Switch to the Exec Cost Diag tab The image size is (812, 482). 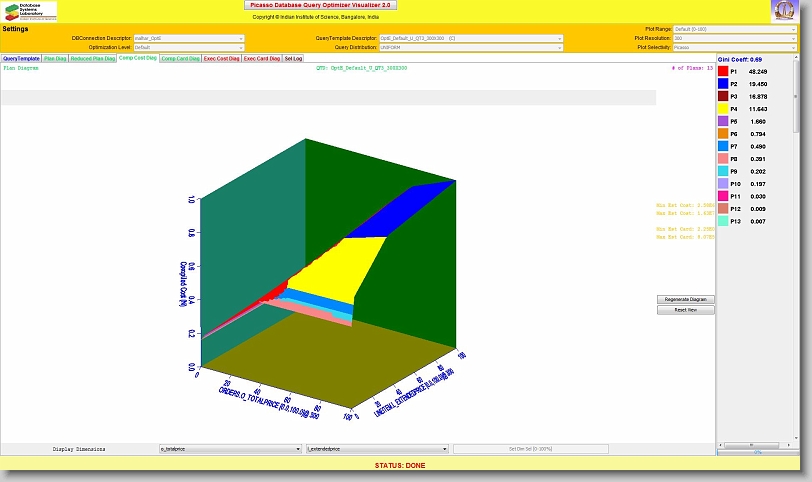point(221,59)
